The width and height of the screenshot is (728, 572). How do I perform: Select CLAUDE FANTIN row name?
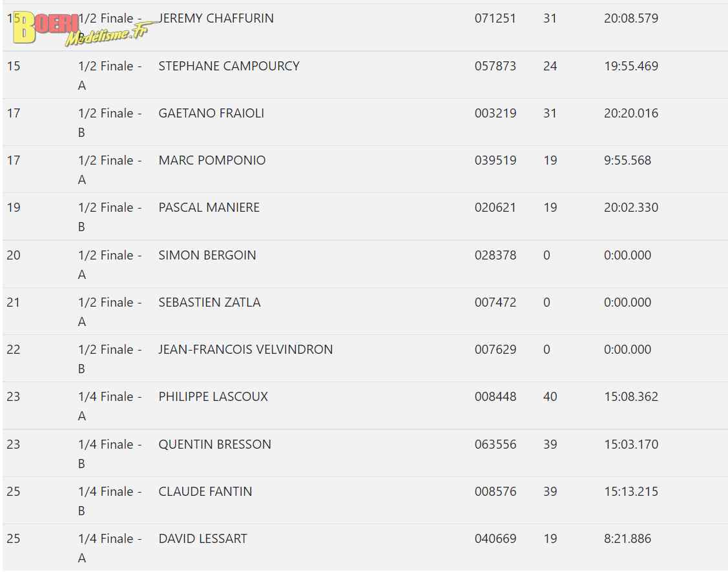(x=205, y=491)
